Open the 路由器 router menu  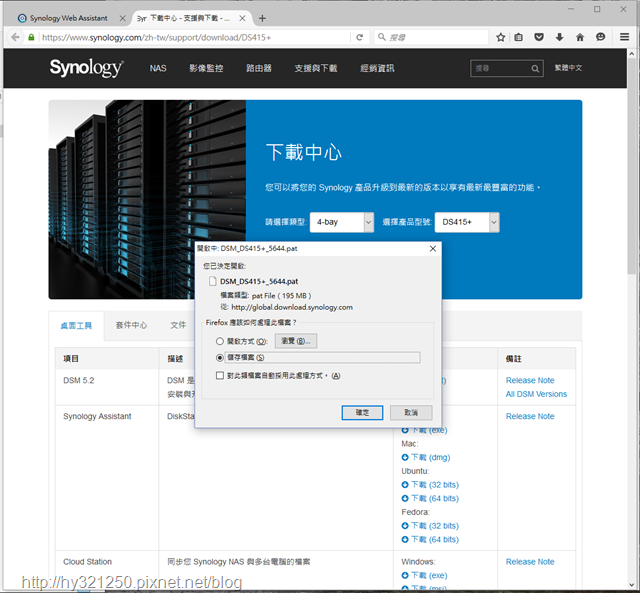tap(259, 68)
